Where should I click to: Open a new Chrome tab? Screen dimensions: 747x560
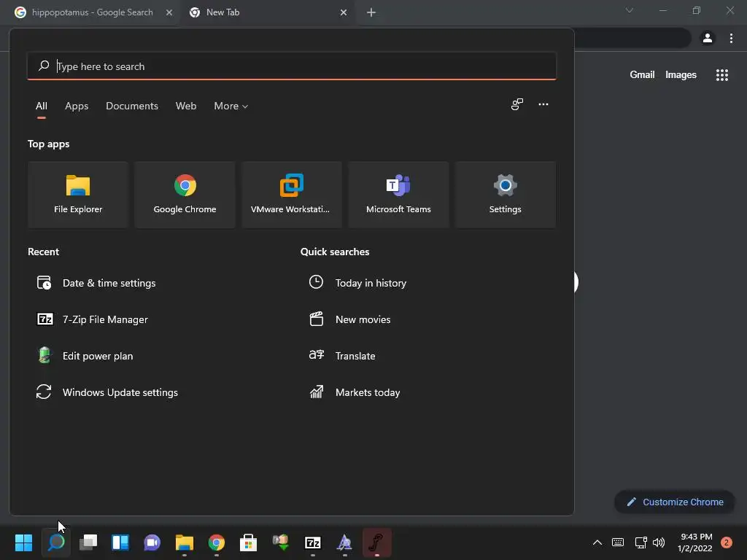(x=371, y=12)
